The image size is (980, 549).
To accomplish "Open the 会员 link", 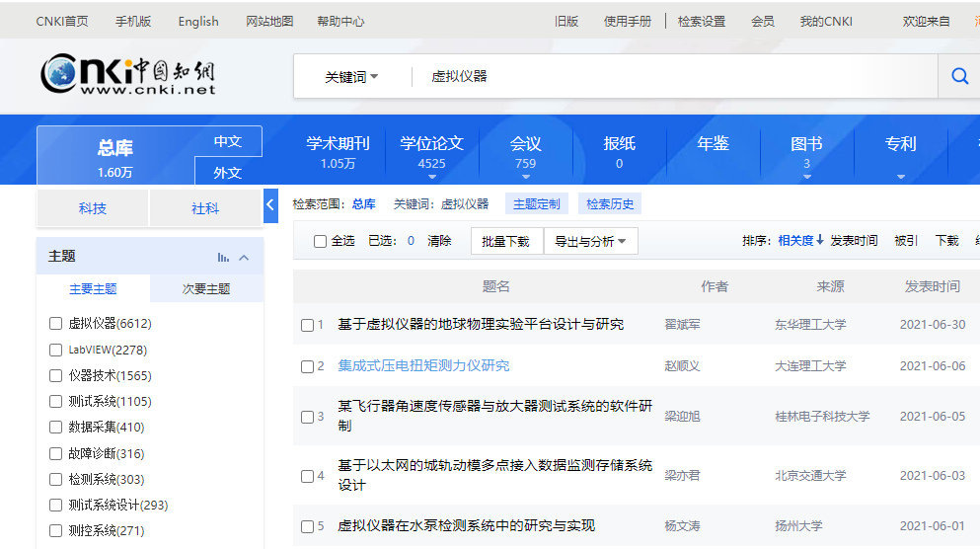I will tap(763, 22).
